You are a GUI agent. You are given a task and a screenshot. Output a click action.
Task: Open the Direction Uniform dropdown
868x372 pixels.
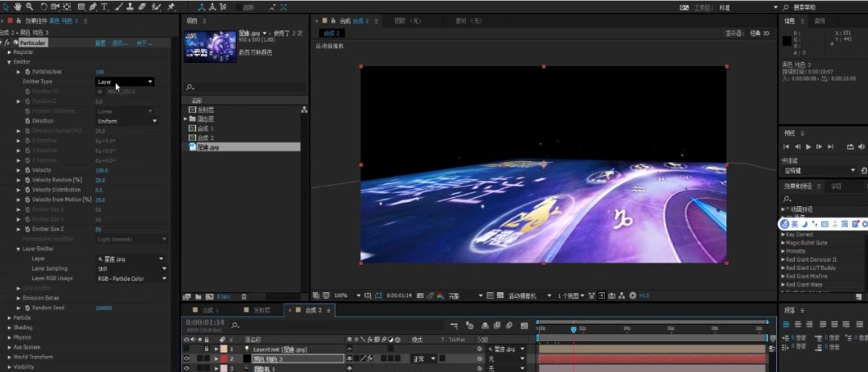(127, 121)
